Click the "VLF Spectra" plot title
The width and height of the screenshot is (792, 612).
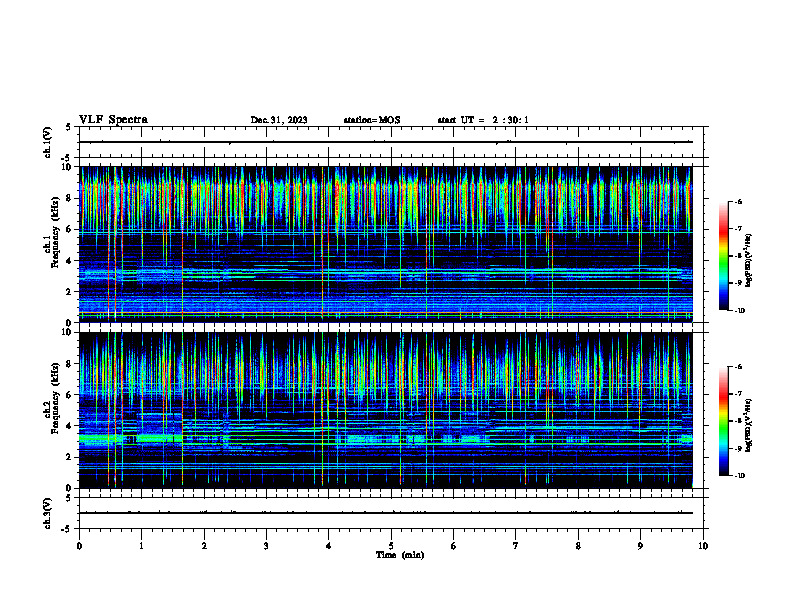point(113,120)
